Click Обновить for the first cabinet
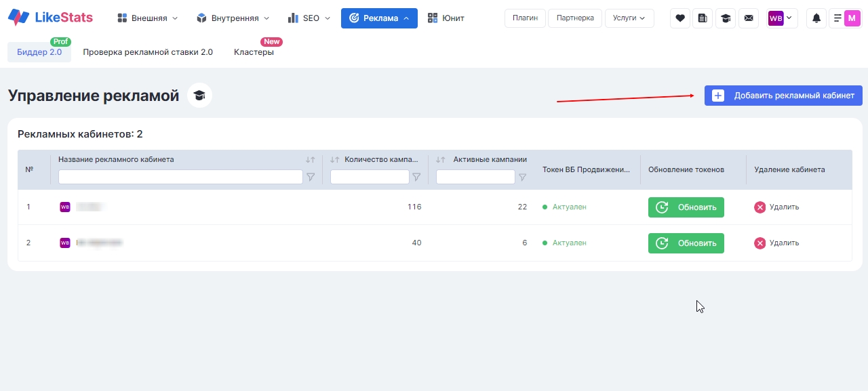Image resolution: width=868 pixels, height=391 pixels. click(x=686, y=207)
